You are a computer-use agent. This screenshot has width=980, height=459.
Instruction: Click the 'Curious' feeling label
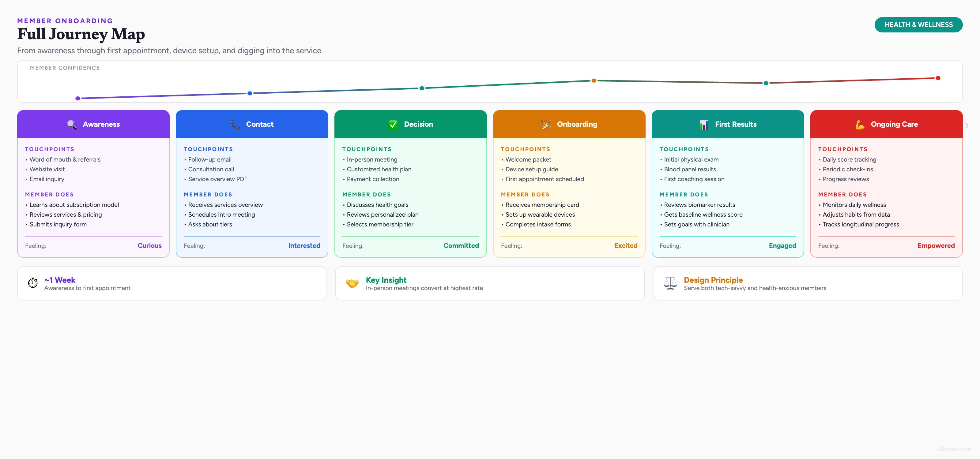pos(149,246)
